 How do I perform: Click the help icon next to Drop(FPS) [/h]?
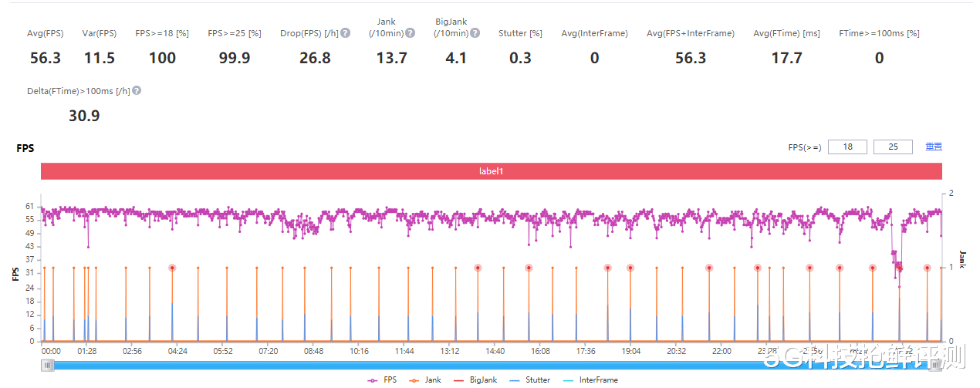(346, 33)
